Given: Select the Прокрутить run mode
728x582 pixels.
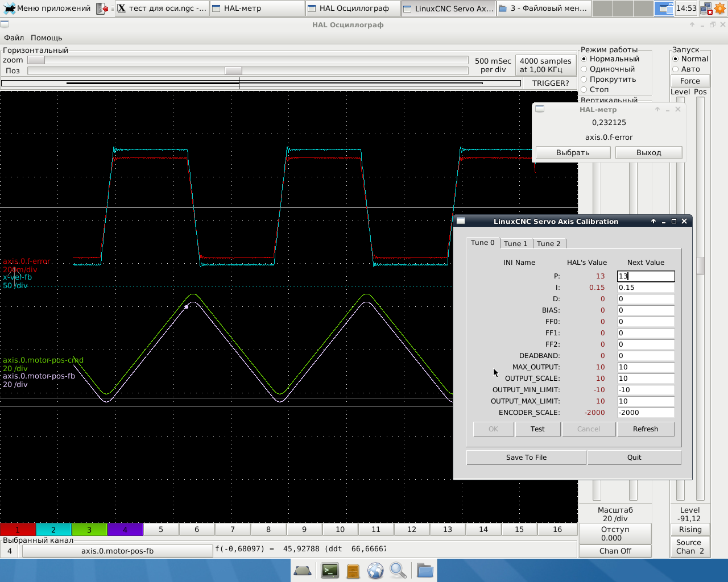Looking at the screenshot, I should click(x=584, y=80).
